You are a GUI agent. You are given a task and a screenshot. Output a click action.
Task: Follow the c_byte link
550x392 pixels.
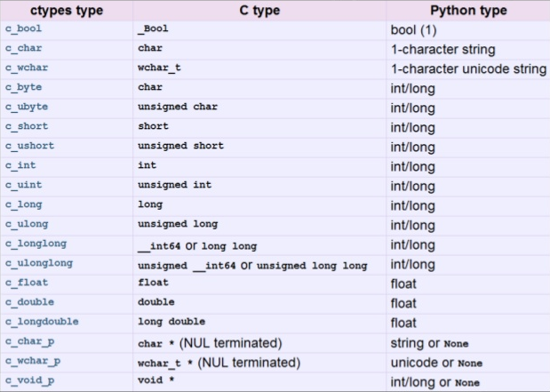(23, 88)
